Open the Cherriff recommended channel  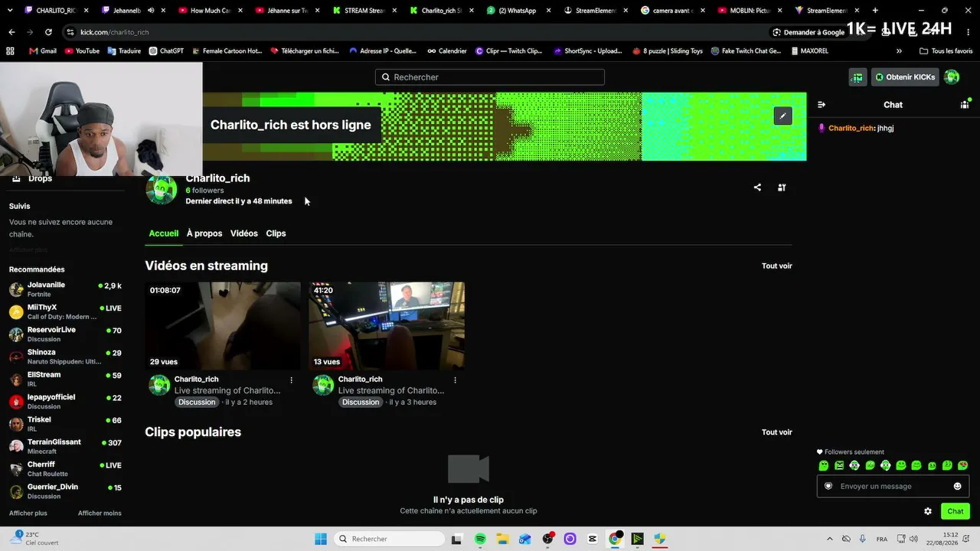coord(65,468)
